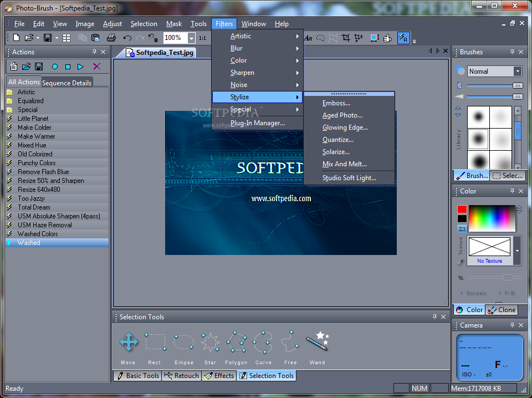Image resolution: width=532 pixels, height=398 pixels.
Task: Toggle pin on the Color panel
Action: (512, 191)
